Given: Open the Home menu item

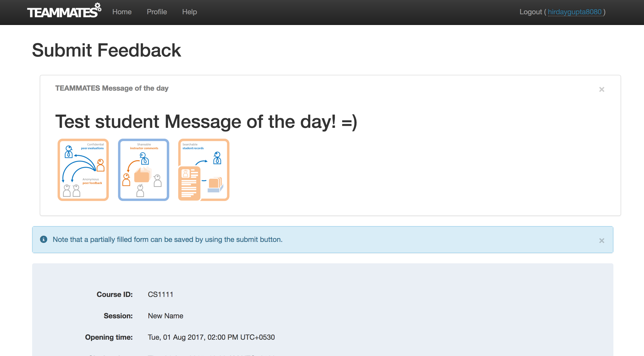Looking at the screenshot, I should 122,12.
